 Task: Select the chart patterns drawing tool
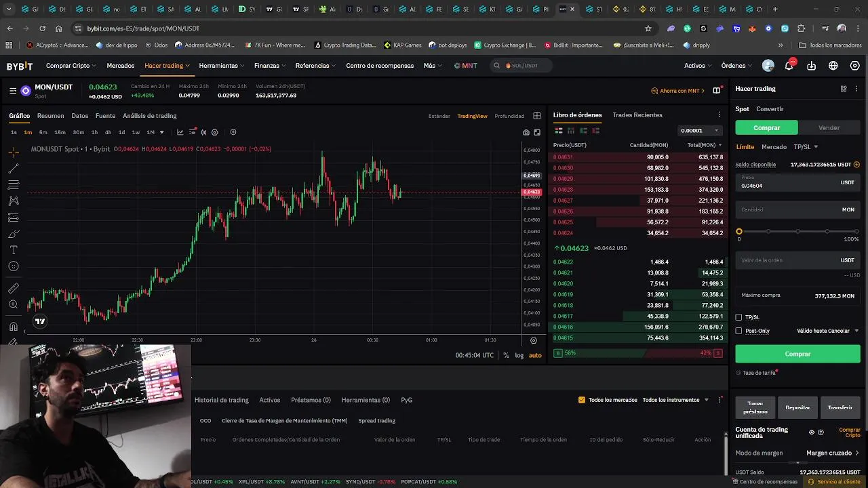[x=14, y=201]
